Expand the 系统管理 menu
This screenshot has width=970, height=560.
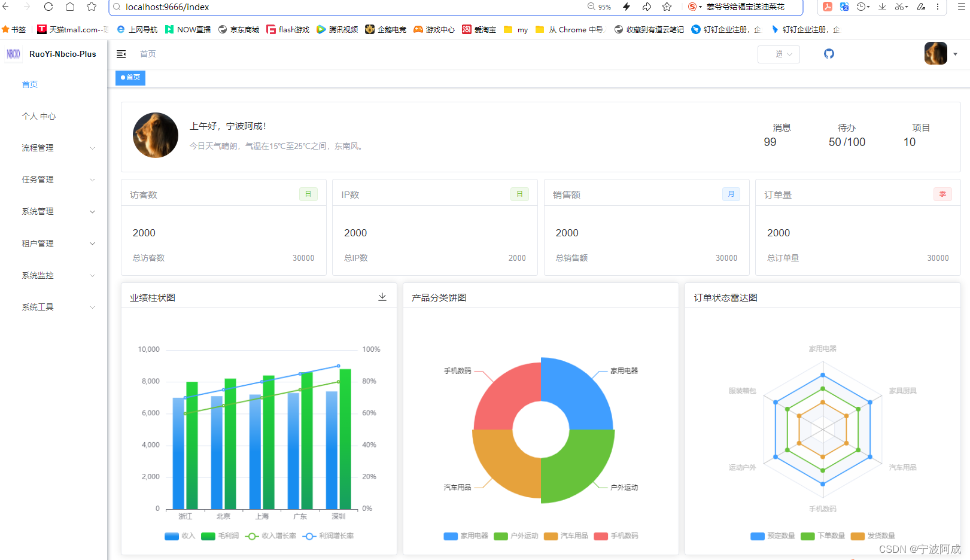pos(54,211)
